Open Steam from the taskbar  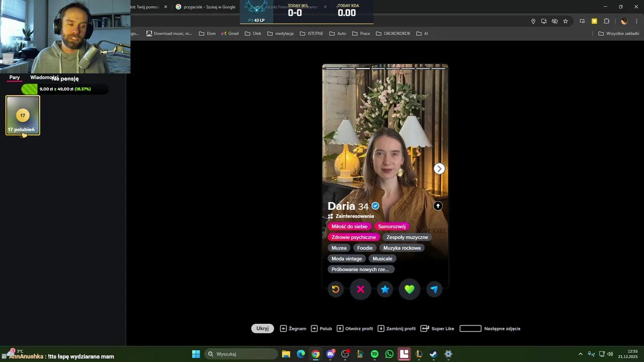(x=433, y=354)
